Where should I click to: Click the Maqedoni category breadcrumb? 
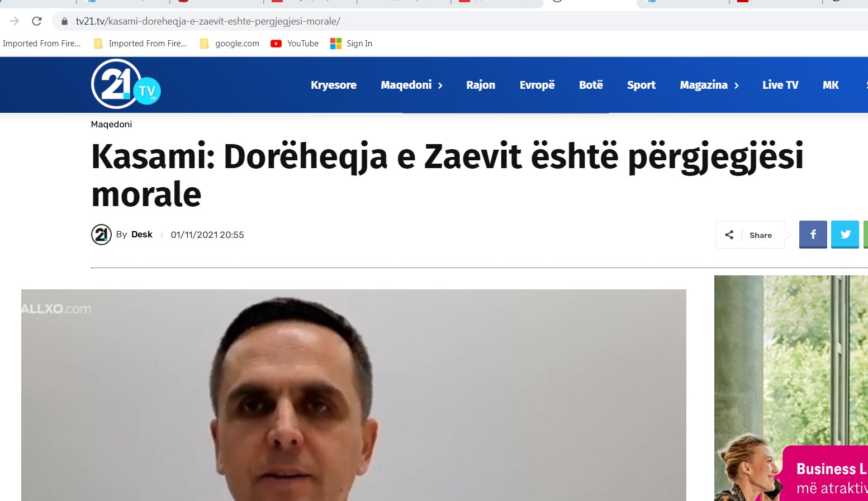pyautogui.click(x=112, y=124)
